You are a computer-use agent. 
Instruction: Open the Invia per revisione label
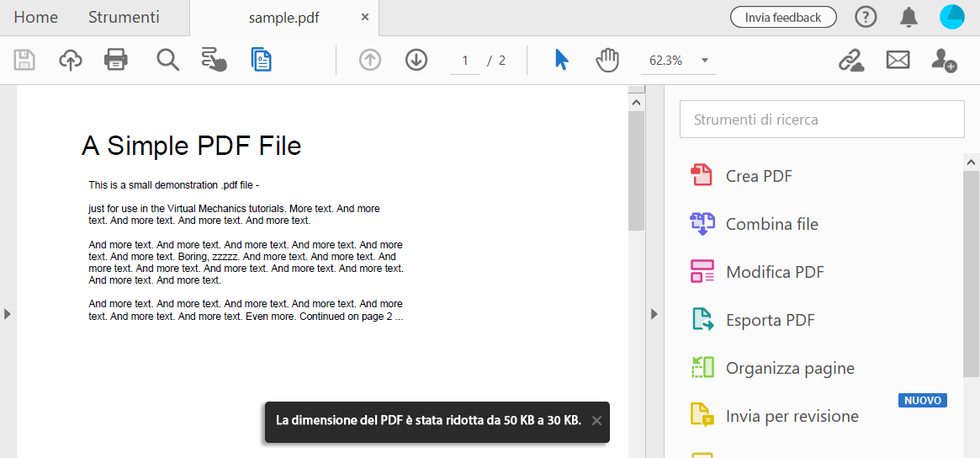click(792, 416)
